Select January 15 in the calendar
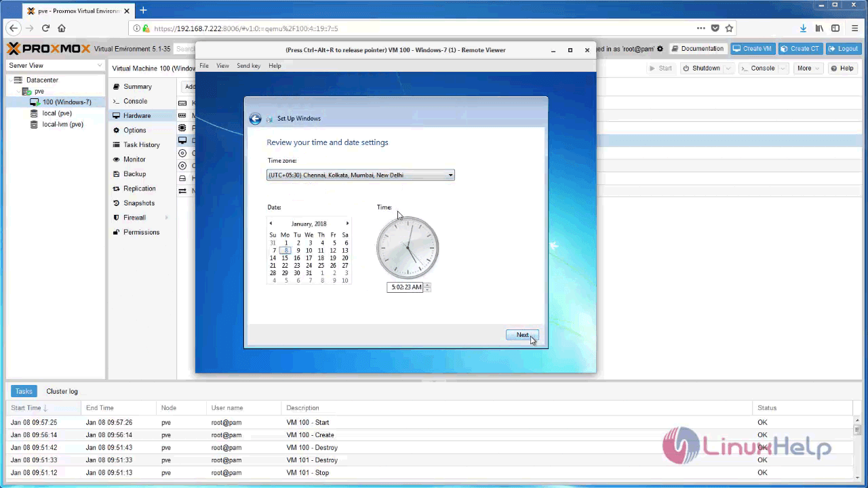 coord(285,258)
